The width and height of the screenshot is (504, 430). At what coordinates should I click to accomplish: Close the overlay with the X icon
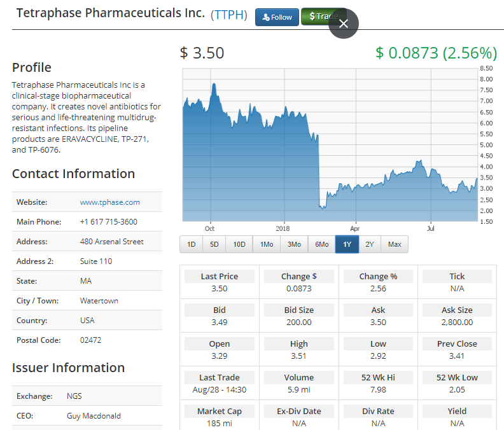pyautogui.click(x=344, y=24)
